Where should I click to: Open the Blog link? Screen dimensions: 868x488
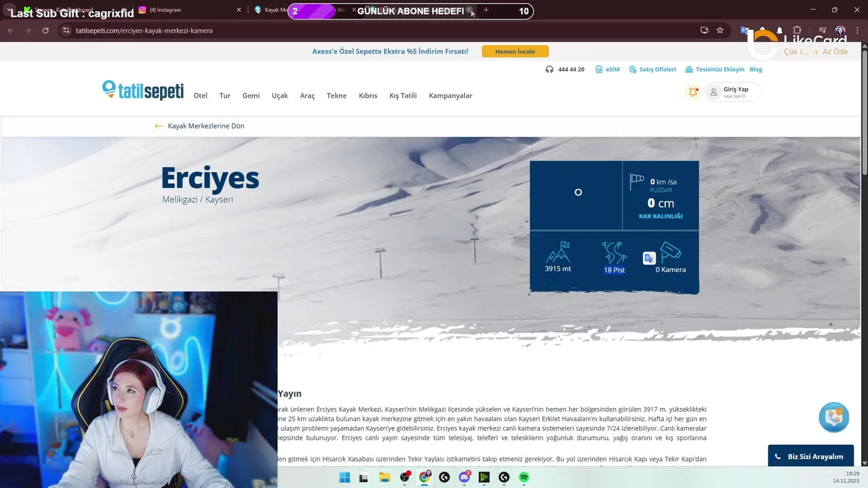[755, 69]
